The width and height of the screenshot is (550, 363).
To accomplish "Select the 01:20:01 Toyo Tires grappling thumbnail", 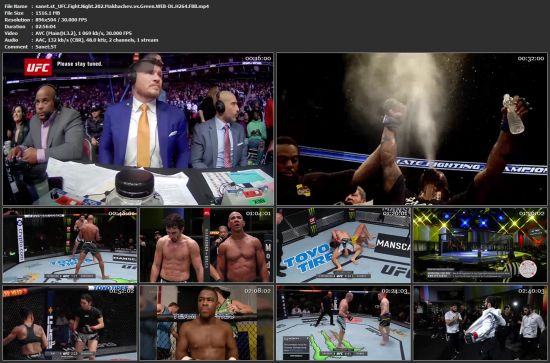I will coord(343,245).
